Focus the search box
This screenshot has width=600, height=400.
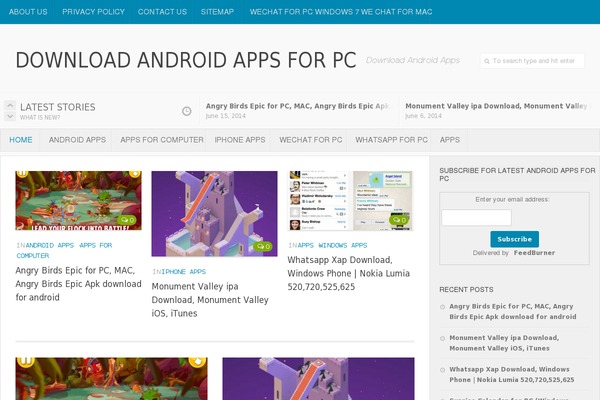[533, 61]
